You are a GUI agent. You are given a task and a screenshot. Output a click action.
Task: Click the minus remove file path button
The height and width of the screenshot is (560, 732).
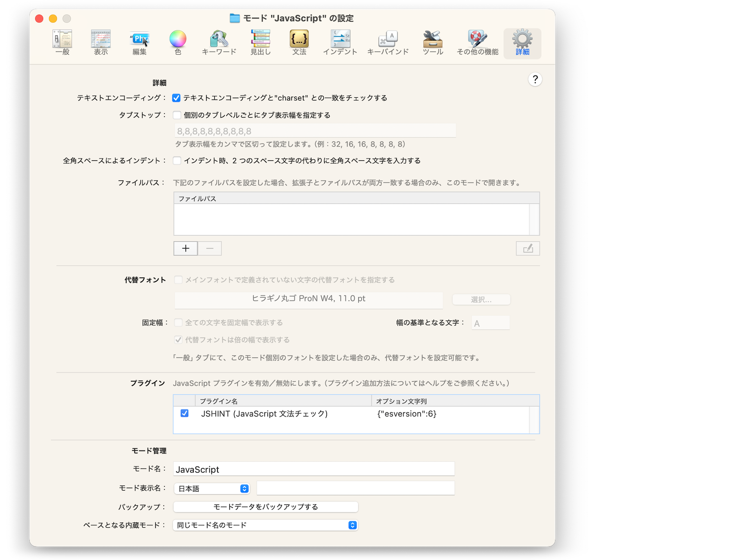[210, 249]
